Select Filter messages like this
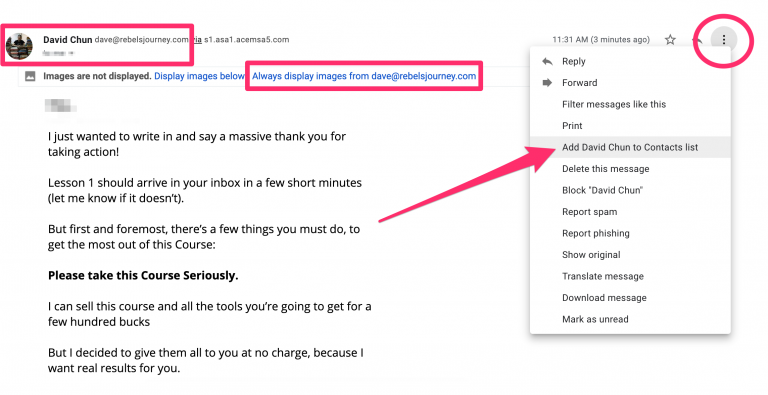The width and height of the screenshot is (768, 395). pyautogui.click(x=630, y=104)
